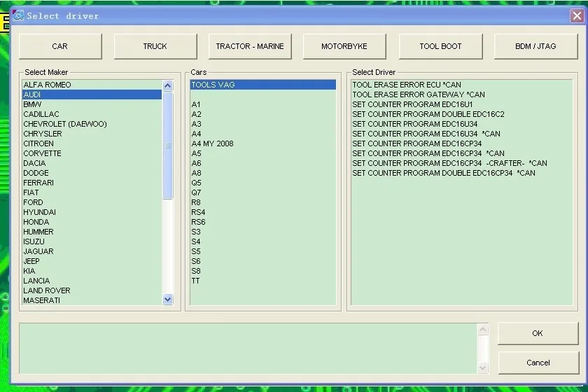Choose CHEVROLET (DAEWOO) maker

point(92,124)
